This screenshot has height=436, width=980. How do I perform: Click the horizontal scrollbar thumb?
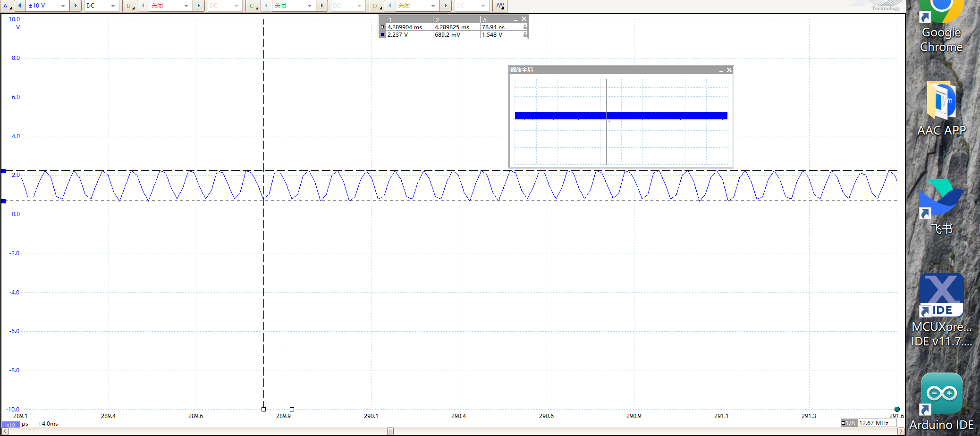coord(390,431)
